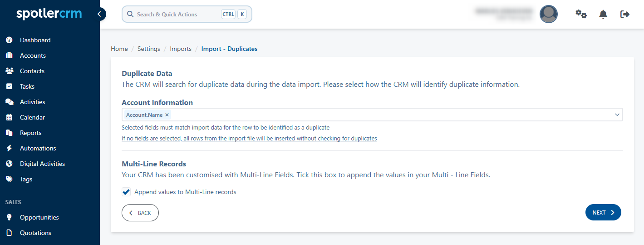Toggle Append values to Multi-Line records checkbox
Image resolution: width=644 pixels, height=245 pixels.
click(x=126, y=192)
